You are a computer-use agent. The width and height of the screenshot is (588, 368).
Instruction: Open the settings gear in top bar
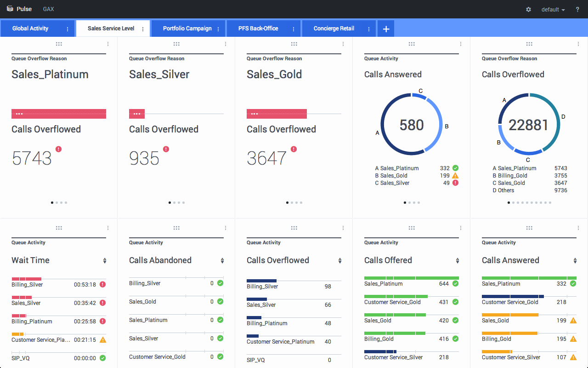528,9
